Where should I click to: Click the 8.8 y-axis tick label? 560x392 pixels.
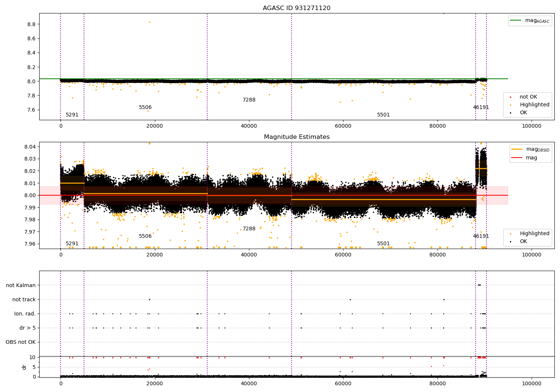click(x=31, y=24)
